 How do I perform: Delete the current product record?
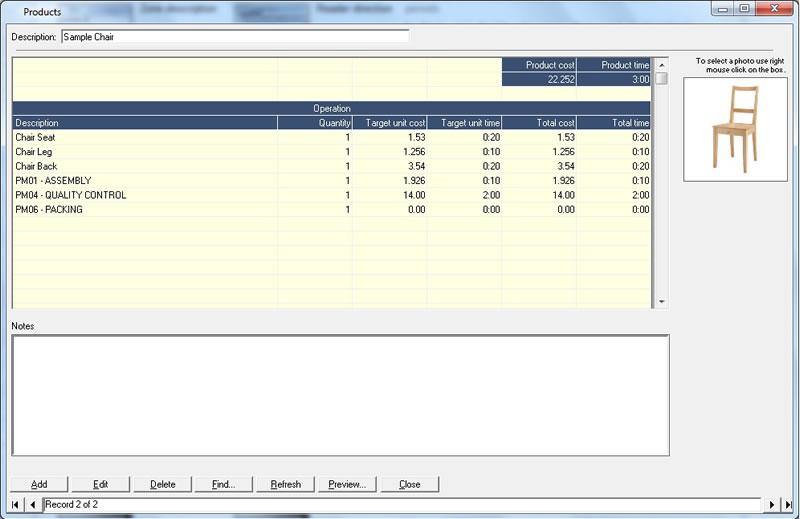coord(162,484)
